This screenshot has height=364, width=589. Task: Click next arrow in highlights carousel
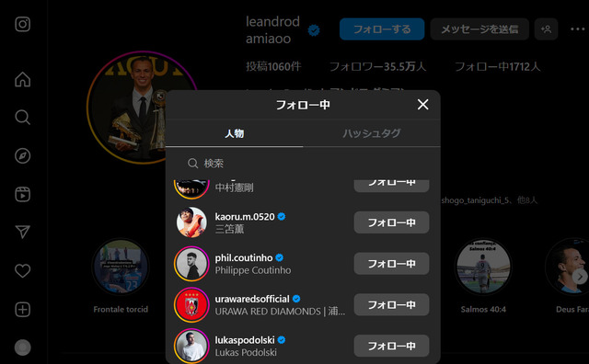[x=580, y=277]
